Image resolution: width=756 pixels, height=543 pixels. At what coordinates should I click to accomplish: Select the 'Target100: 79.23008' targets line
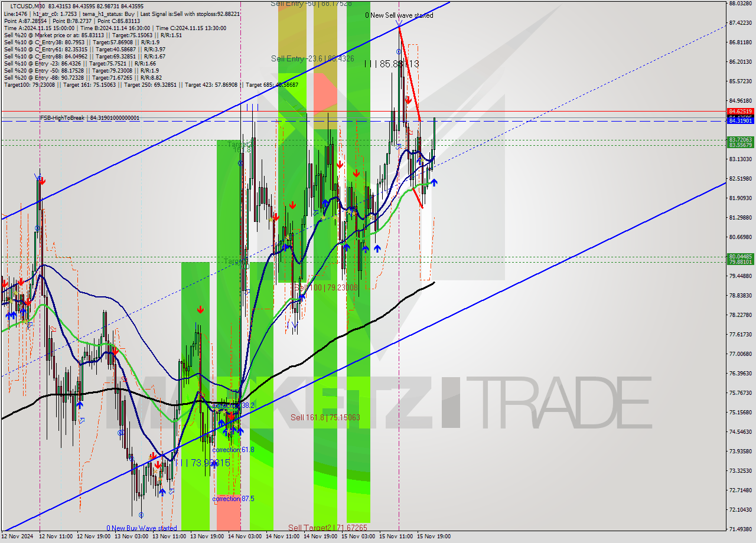tap(151, 84)
